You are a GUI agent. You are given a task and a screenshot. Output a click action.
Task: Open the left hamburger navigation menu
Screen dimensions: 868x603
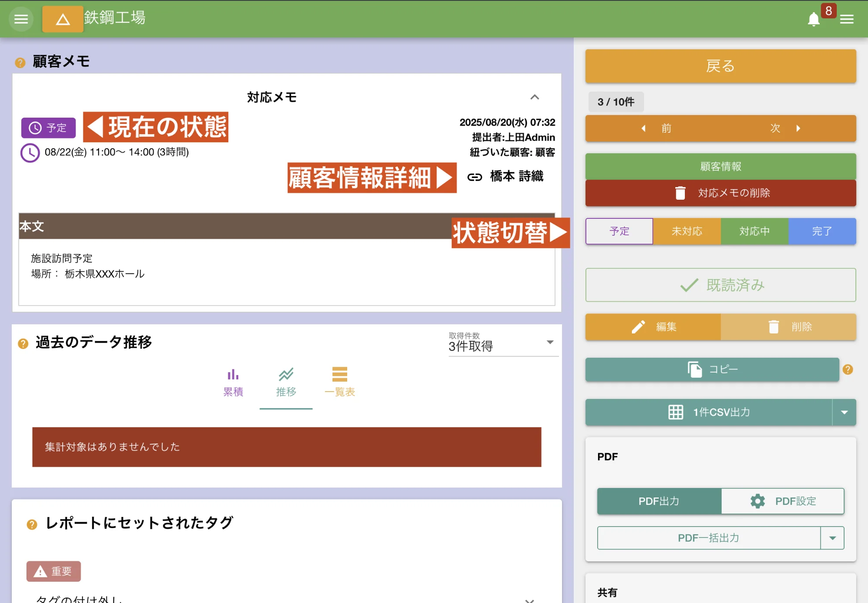pyautogui.click(x=21, y=19)
